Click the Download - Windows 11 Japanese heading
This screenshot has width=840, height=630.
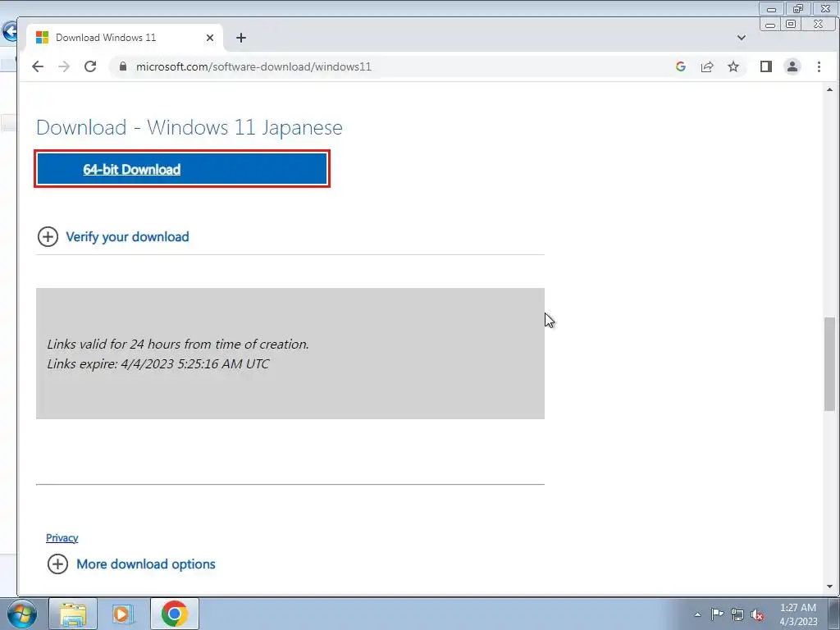(x=189, y=127)
